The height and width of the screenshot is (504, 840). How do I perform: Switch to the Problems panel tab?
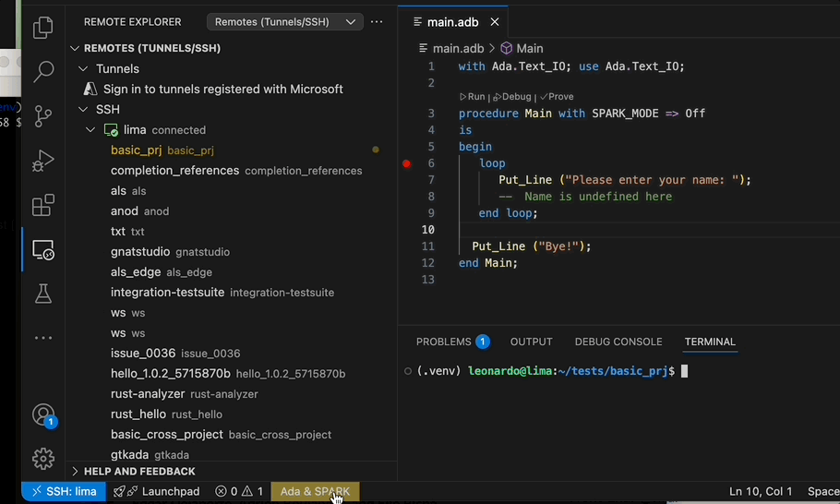[444, 342]
